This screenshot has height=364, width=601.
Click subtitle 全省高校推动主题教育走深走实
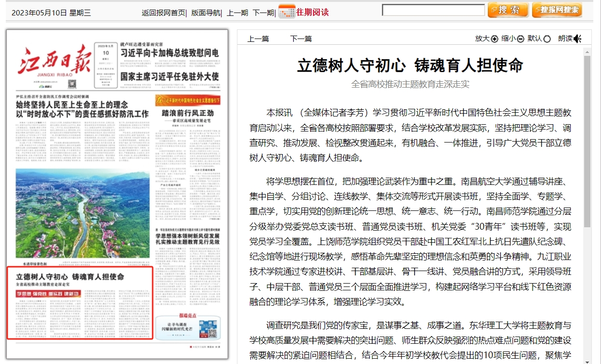point(410,84)
